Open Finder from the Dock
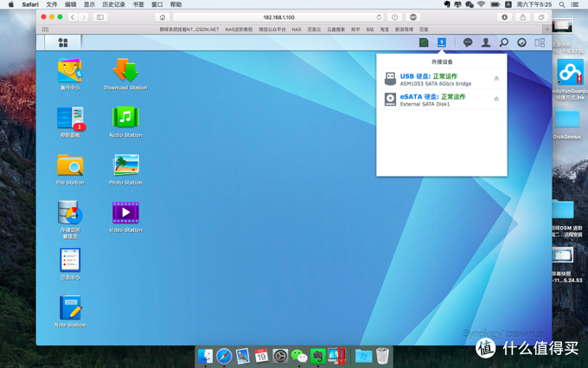 point(205,356)
